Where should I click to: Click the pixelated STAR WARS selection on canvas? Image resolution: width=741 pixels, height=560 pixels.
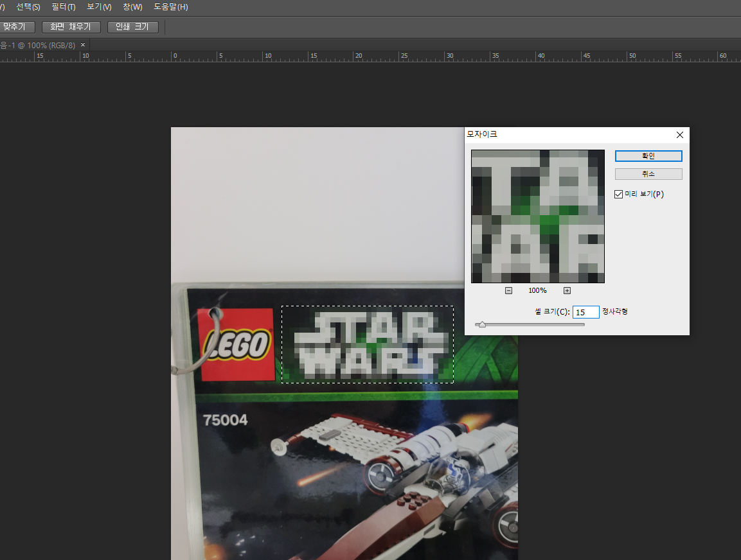368,344
